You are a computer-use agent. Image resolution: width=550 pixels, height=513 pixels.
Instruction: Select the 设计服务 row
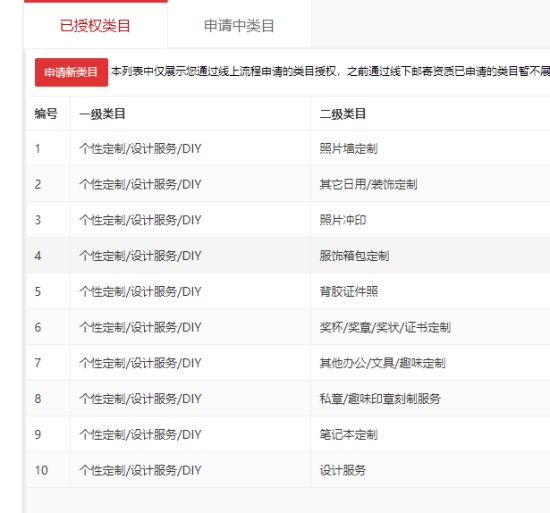(288, 470)
